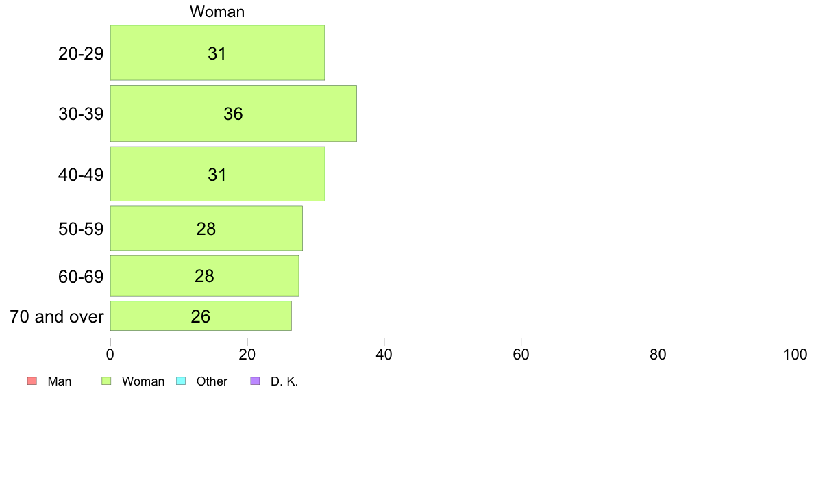Select the 40-49 bar showing 31
The width and height of the screenshot is (814, 504).
pyautogui.click(x=217, y=174)
